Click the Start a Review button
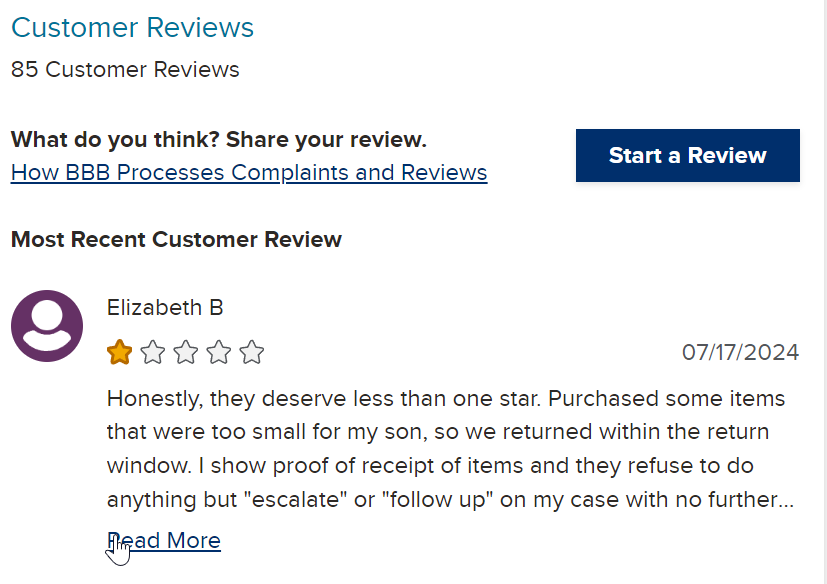This screenshot has width=827, height=584. click(688, 156)
